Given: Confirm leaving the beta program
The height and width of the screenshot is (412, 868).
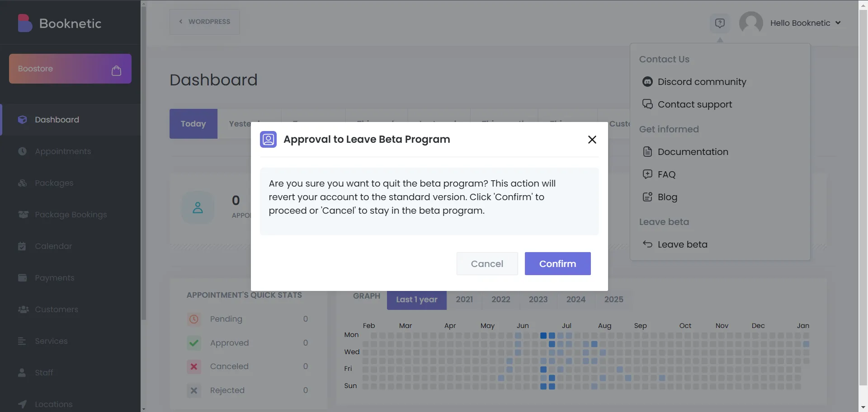Looking at the screenshot, I should (x=557, y=264).
